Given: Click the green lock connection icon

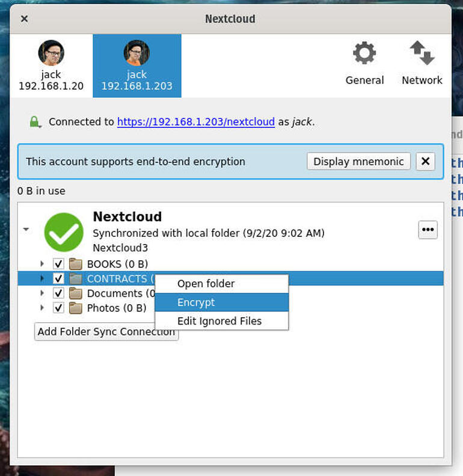Looking at the screenshot, I should [x=35, y=122].
